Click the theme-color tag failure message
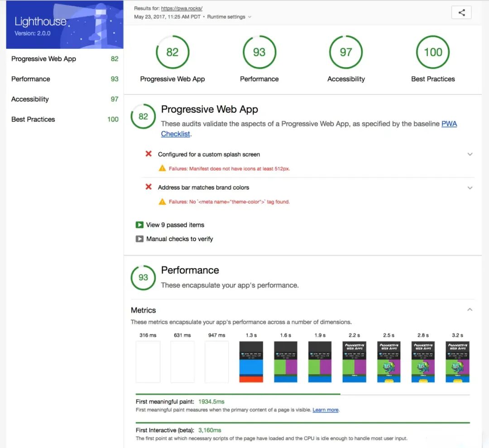The image size is (489, 448). (x=229, y=202)
